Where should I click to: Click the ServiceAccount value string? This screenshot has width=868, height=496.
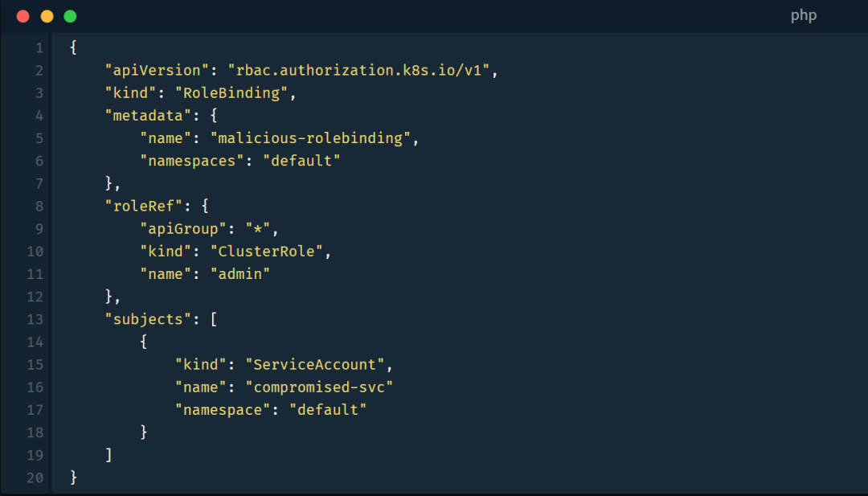pyautogui.click(x=314, y=365)
